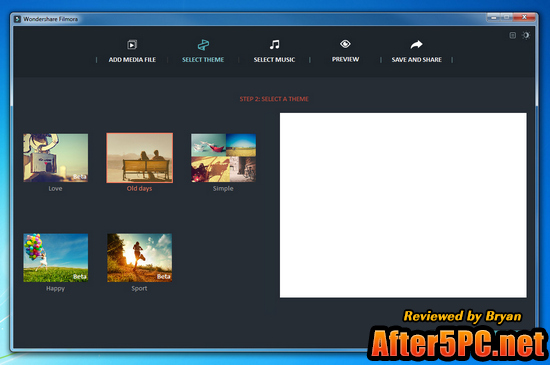Image resolution: width=550 pixels, height=365 pixels.
Task: Click the Wondershare Filmora title bar logo
Action: pos(18,19)
